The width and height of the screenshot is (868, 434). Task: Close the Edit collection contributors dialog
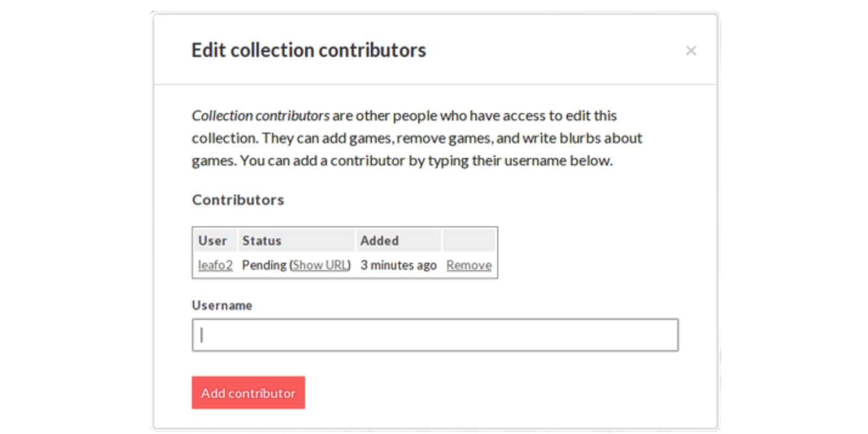(x=692, y=50)
